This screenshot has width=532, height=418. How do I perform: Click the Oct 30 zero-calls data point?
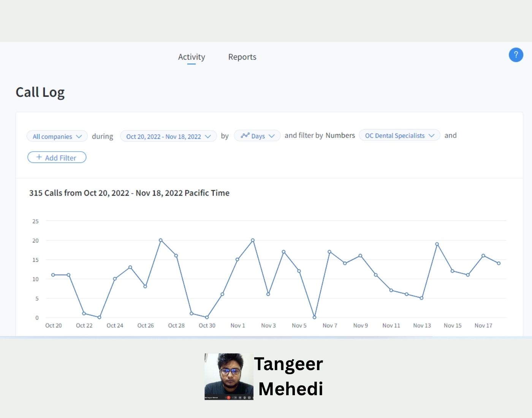[207, 317]
